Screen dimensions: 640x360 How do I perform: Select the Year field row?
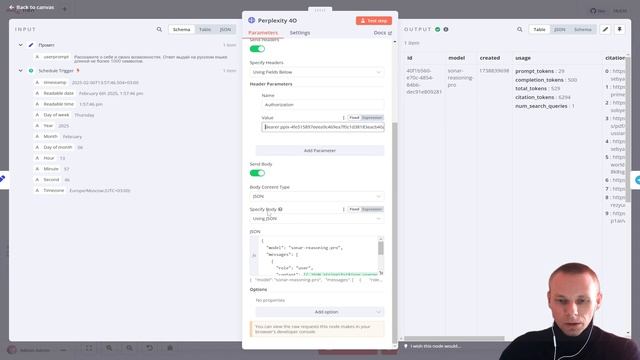pos(52,126)
